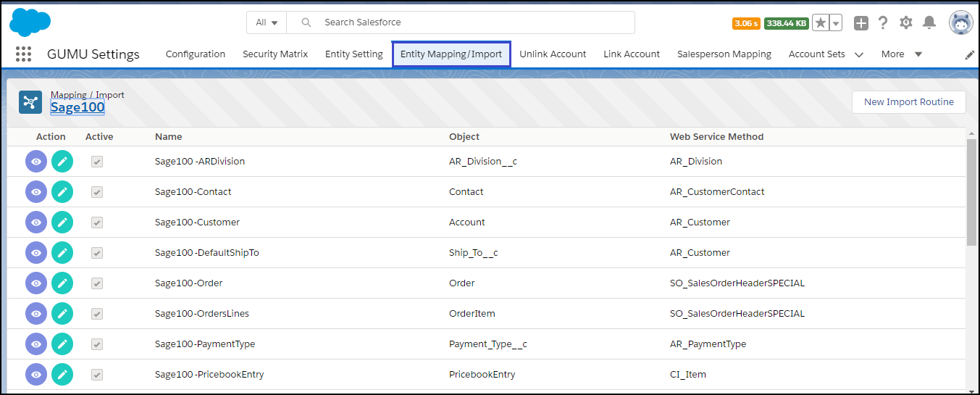Open the Salesperson Mapping tab

point(724,54)
